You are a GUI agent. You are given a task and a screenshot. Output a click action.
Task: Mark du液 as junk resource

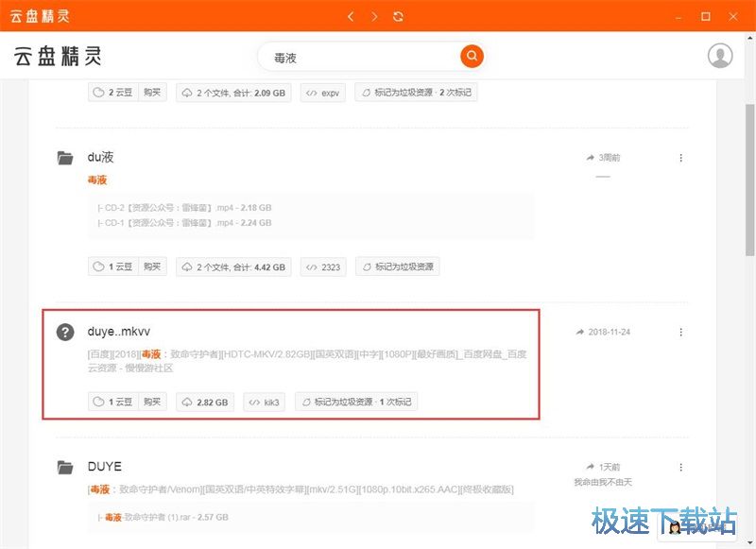tap(397, 266)
